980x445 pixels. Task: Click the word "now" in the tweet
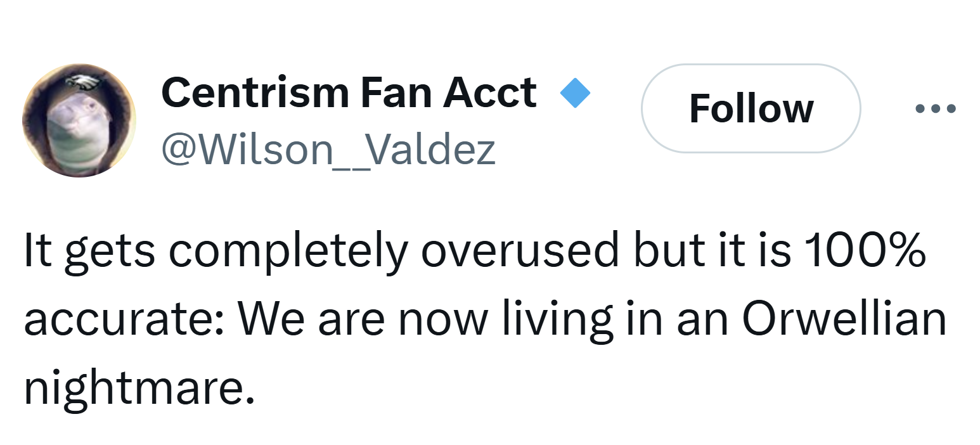(x=442, y=322)
